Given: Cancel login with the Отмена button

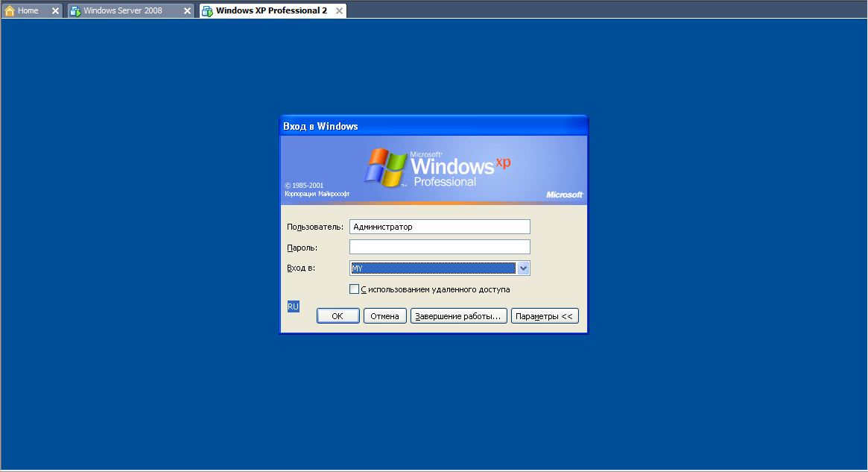Looking at the screenshot, I should coord(384,315).
